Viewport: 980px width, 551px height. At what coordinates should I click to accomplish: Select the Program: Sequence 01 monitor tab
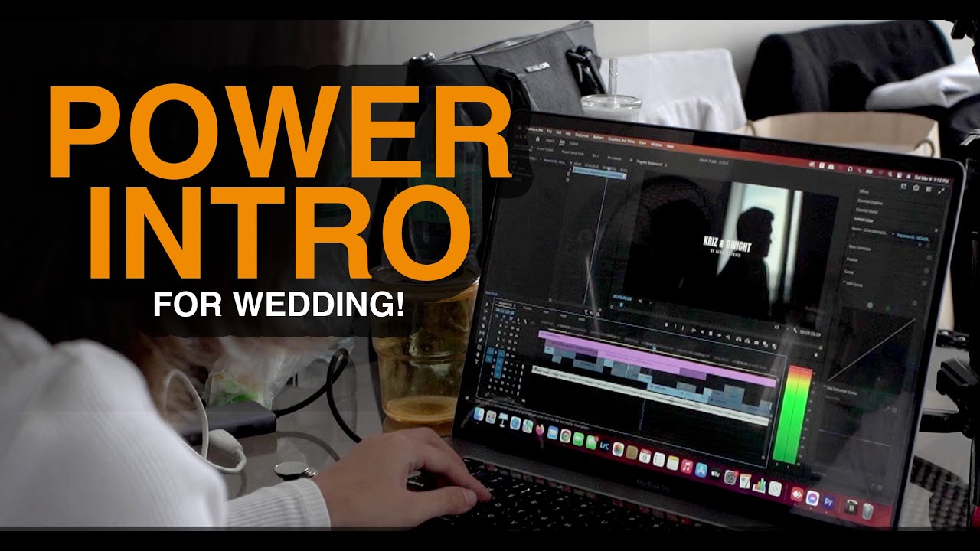pyautogui.click(x=650, y=164)
